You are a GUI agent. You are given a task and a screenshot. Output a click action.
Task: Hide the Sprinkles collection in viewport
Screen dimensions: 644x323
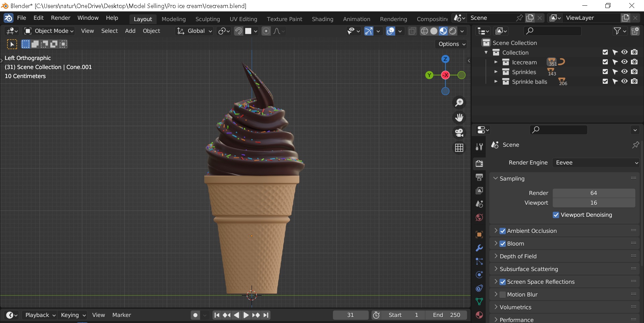[624, 72]
